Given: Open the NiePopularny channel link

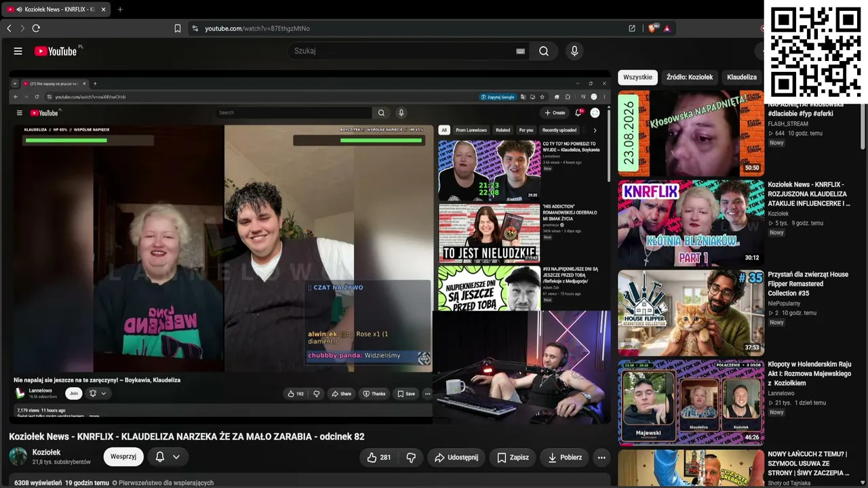Looking at the screenshot, I should point(784,304).
